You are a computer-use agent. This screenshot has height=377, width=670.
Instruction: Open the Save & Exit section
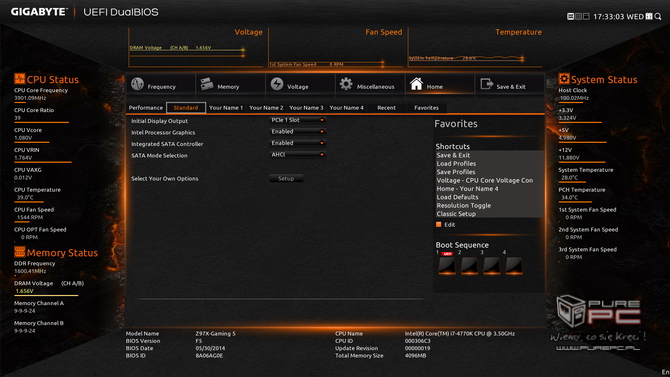click(510, 84)
